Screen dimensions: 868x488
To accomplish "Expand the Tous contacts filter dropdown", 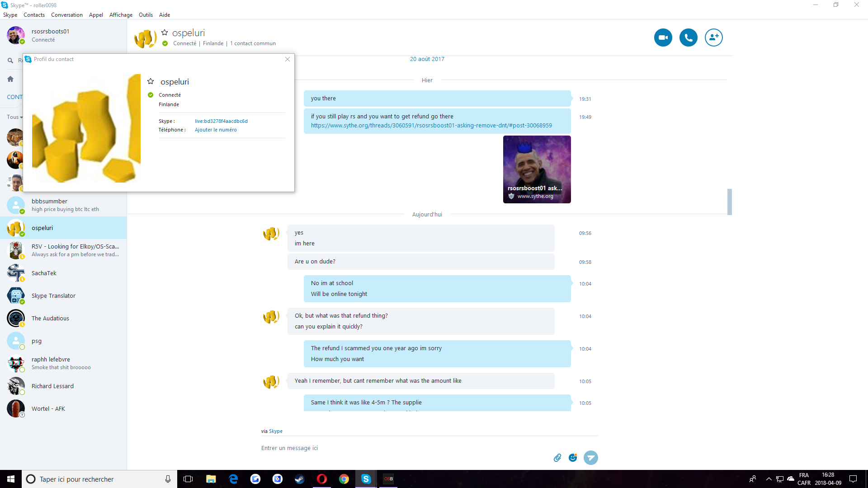I will click(15, 117).
